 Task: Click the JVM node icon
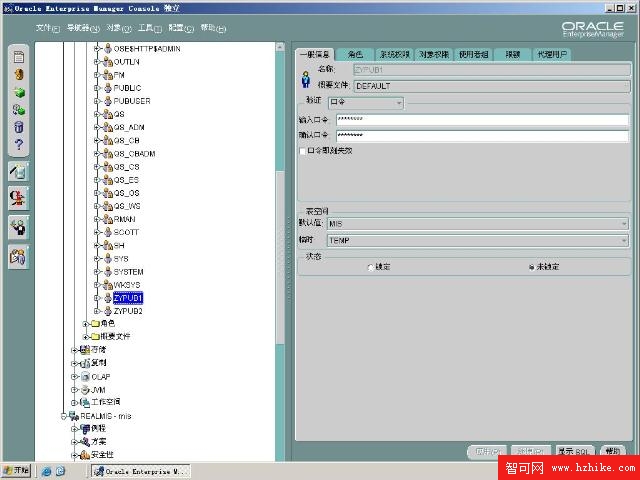(x=85, y=390)
